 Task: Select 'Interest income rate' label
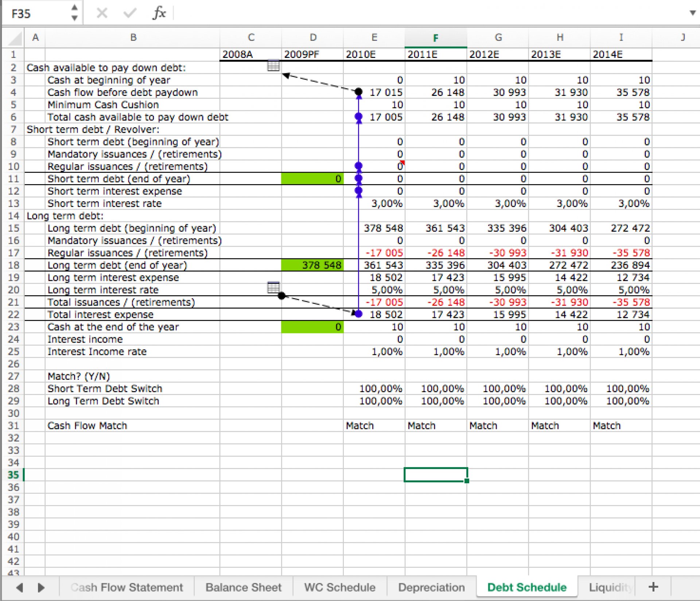click(97, 352)
